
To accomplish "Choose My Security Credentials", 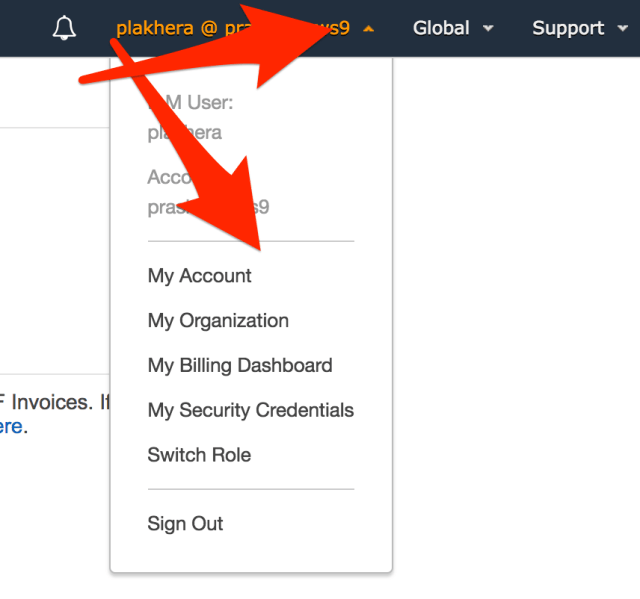I will coord(251,411).
